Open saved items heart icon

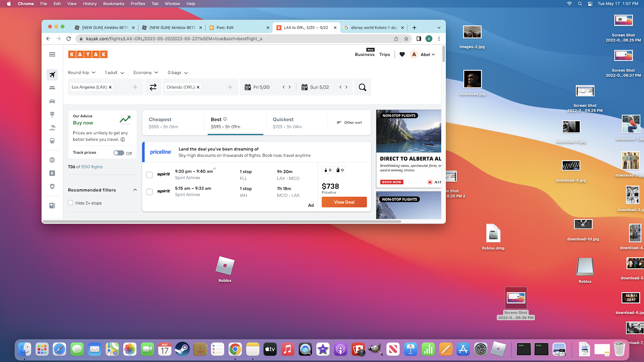point(402,54)
